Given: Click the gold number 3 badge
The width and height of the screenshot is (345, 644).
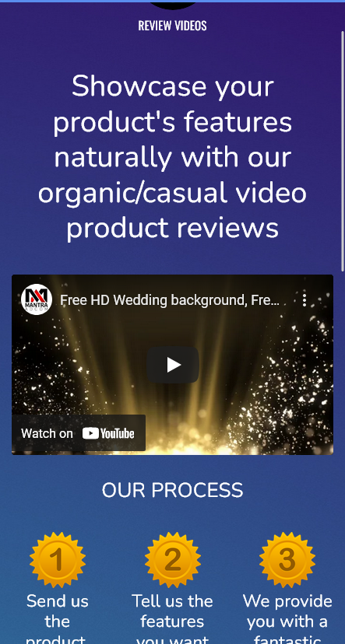Looking at the screenshot, I should coord(287,560).
